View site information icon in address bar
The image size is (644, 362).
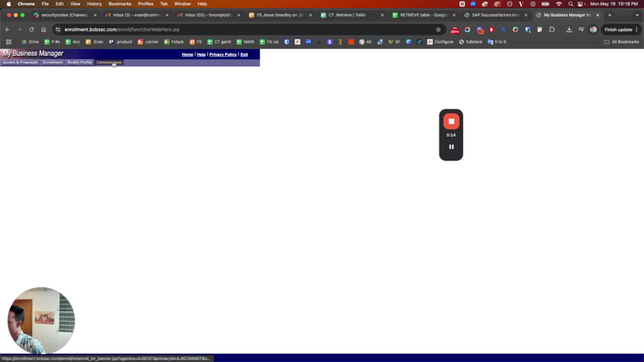58,30
